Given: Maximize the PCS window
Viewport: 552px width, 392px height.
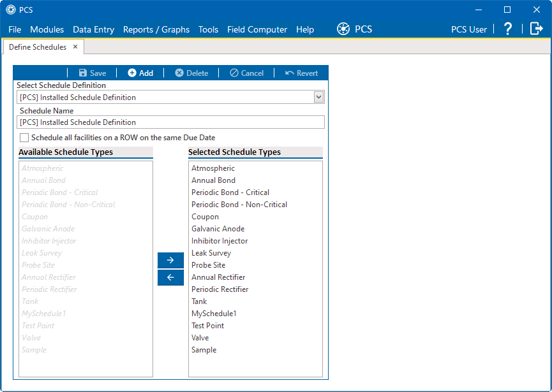Looking at the screenshot, I should pos(507,10).
